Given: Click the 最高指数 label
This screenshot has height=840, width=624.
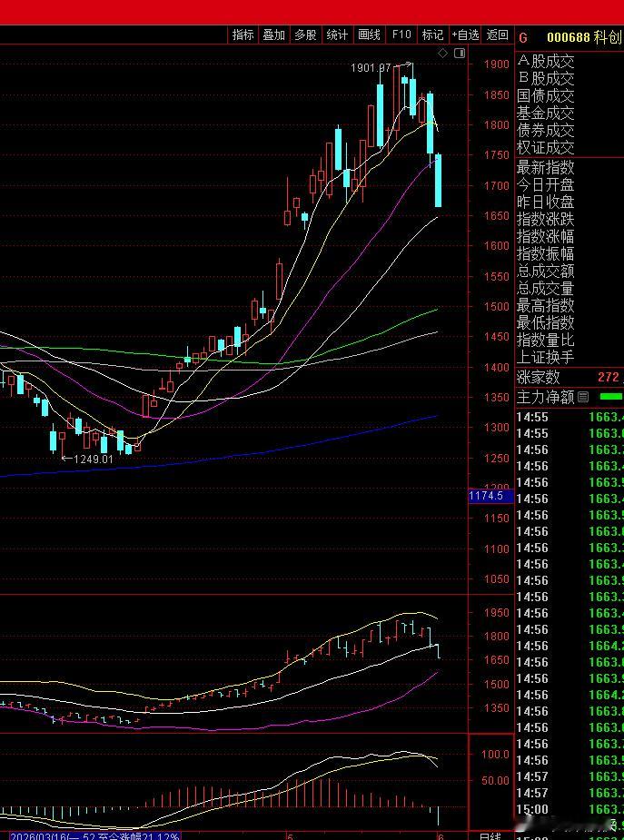Looking at the screenshot, I should click(x=545, y=305).
